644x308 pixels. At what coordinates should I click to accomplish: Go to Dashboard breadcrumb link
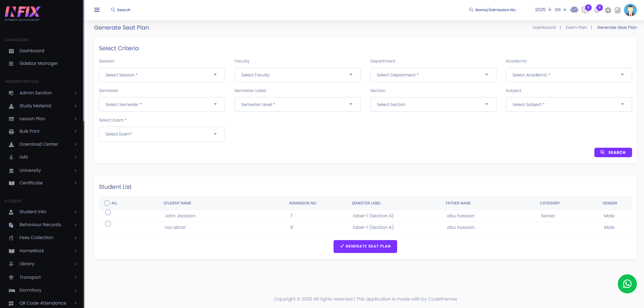tap(544, 28)
